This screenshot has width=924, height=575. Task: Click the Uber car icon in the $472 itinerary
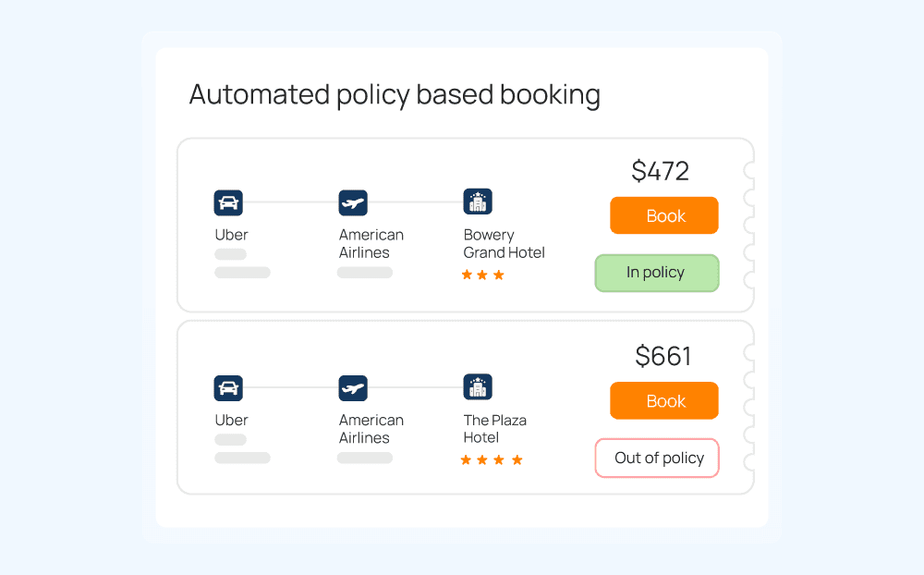228,202
